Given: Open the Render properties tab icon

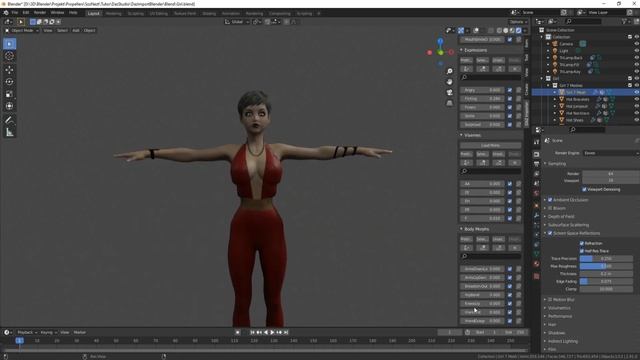Looking at the screenshot, I should click(536, 154).
